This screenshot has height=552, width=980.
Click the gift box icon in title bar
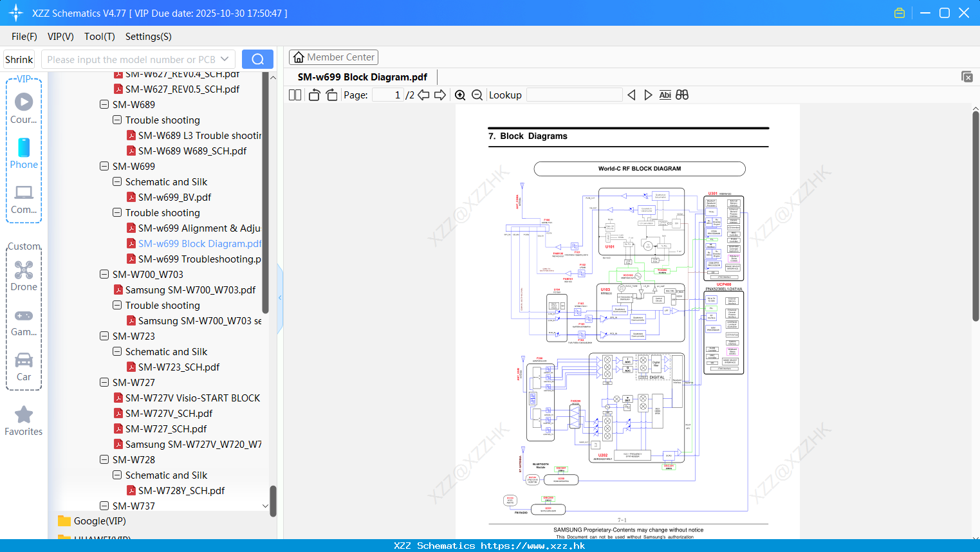coord(900,13)
